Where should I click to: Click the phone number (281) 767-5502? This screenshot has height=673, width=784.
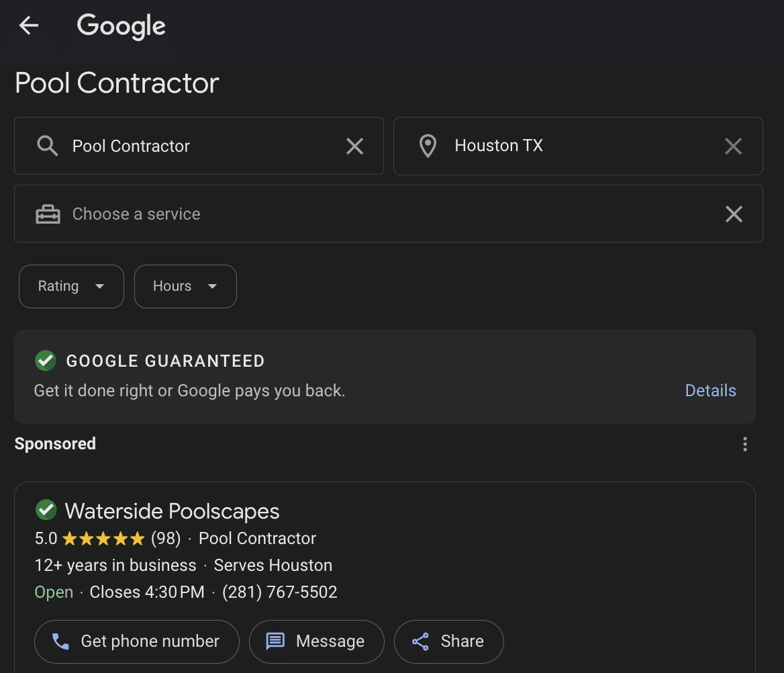tap(279, 592)
